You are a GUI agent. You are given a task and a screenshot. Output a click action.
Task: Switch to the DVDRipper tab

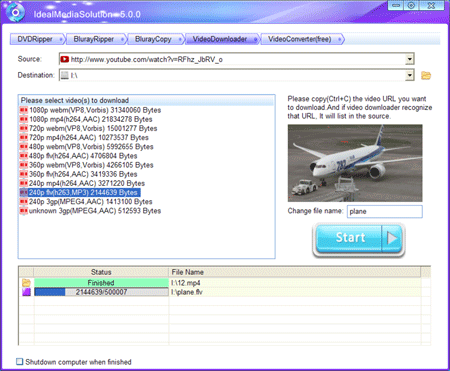click(x=37, y=39)
